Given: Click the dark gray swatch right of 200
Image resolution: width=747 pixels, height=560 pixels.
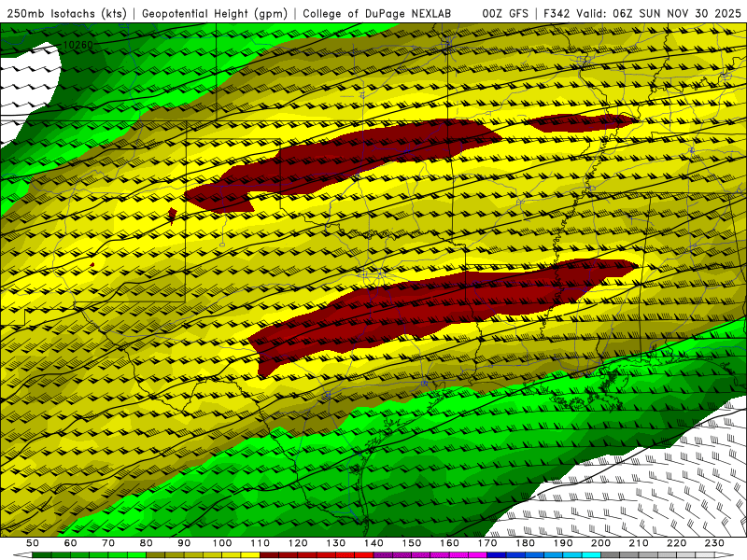Looking at the screenshot, I should [611, 554].
